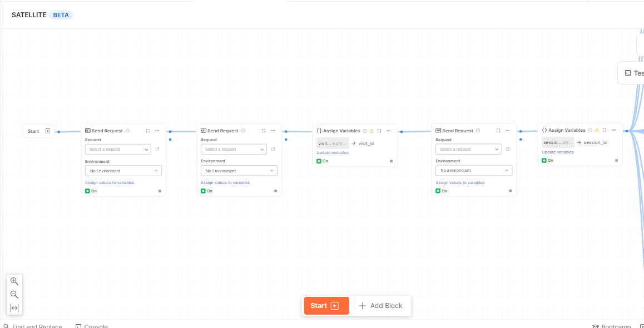Screen dimensions: 644x328
Task: Open the Select a request dropdown in the first Send Request block
Action: (x=118, y=149)
